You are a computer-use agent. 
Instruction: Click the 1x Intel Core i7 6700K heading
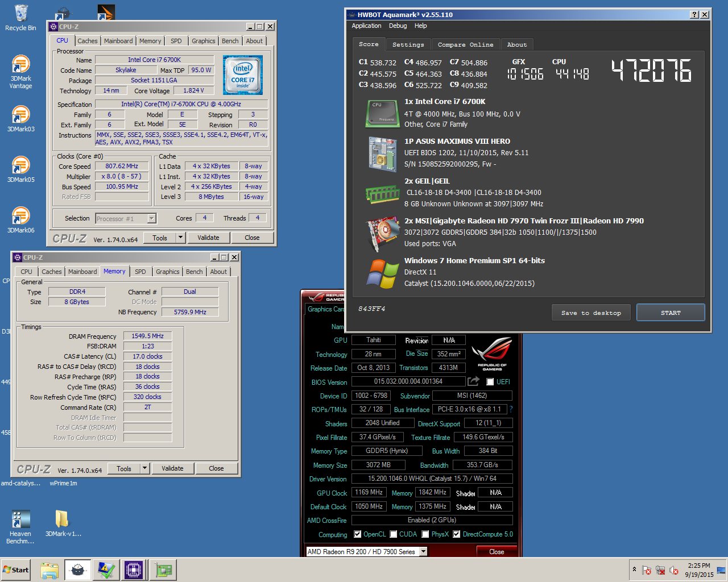click(x=445, y=101)
